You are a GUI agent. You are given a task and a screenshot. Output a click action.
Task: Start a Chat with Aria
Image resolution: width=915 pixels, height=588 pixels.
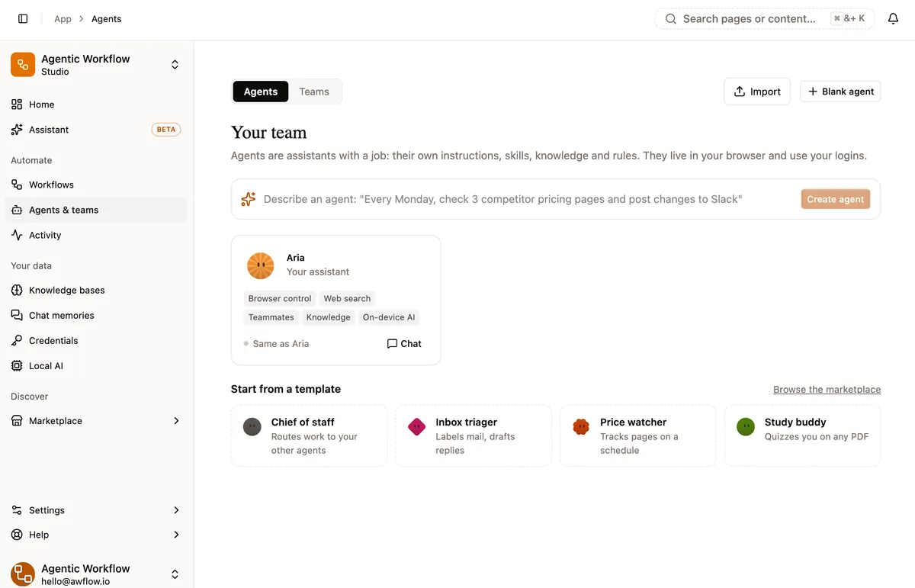[x=404, y=344]
